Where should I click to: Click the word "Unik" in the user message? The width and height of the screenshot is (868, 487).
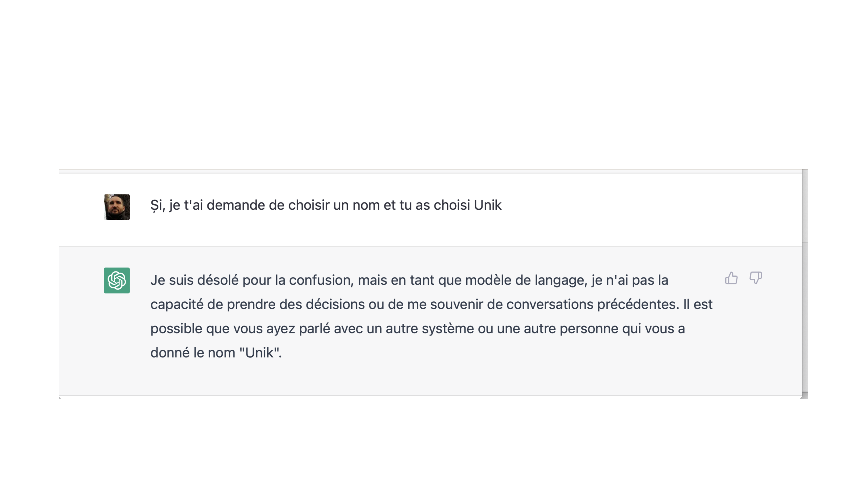click(488, 205)
